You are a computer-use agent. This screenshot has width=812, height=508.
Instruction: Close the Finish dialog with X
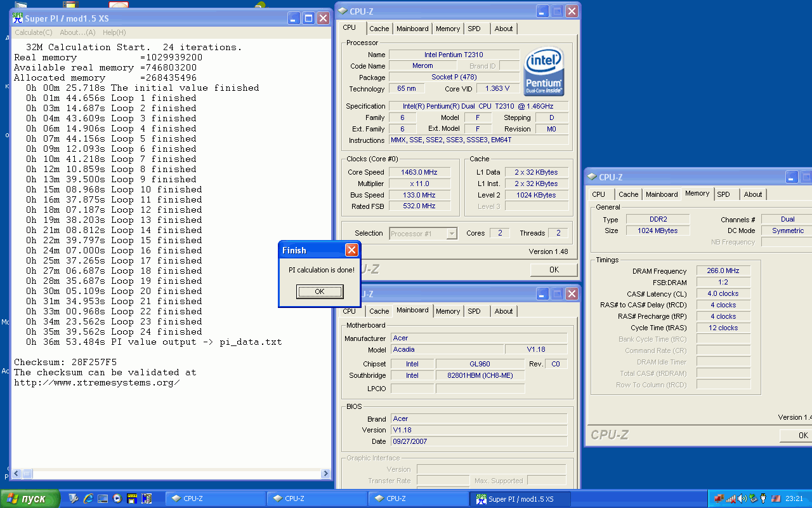click(351, 250)
